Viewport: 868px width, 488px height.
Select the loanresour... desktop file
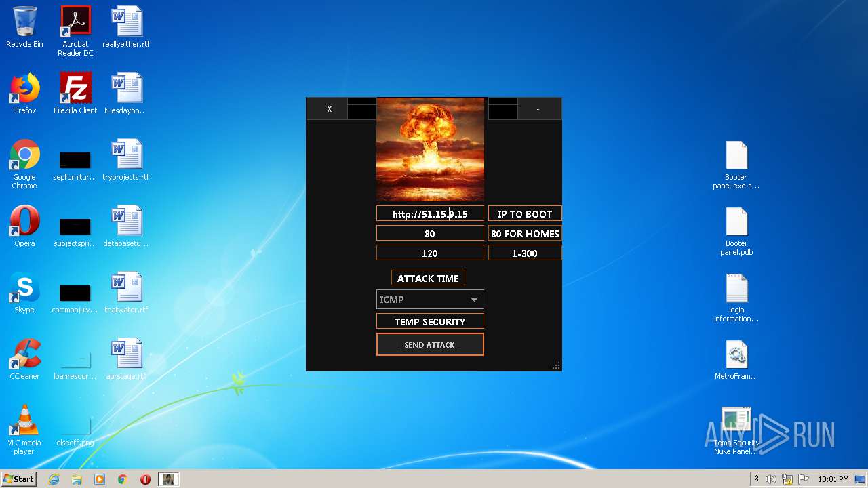tap(75, 366)
